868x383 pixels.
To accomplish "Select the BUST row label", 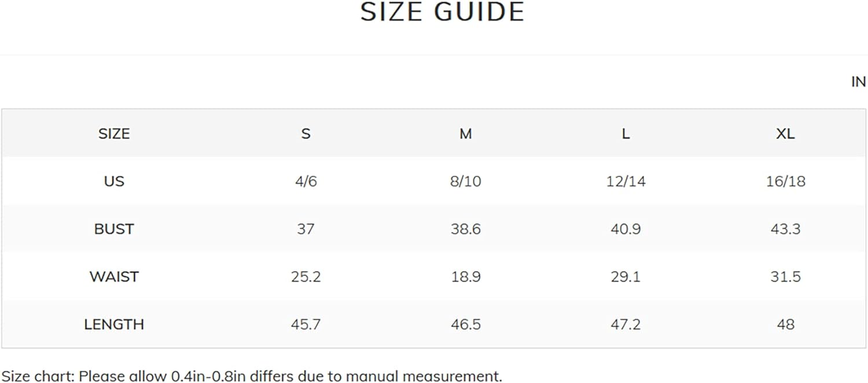I will pyautogui.click(x=114, y=229).
